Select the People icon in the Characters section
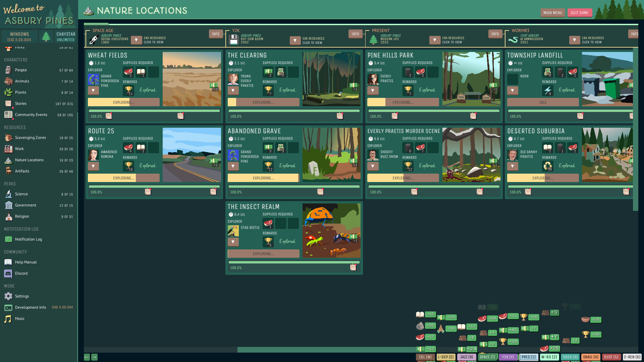 (8, 70)
